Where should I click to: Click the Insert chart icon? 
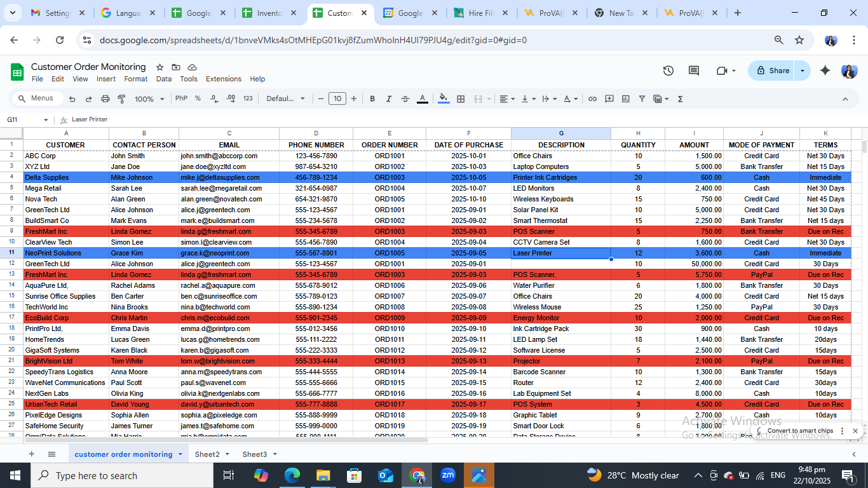coord(626,99)
